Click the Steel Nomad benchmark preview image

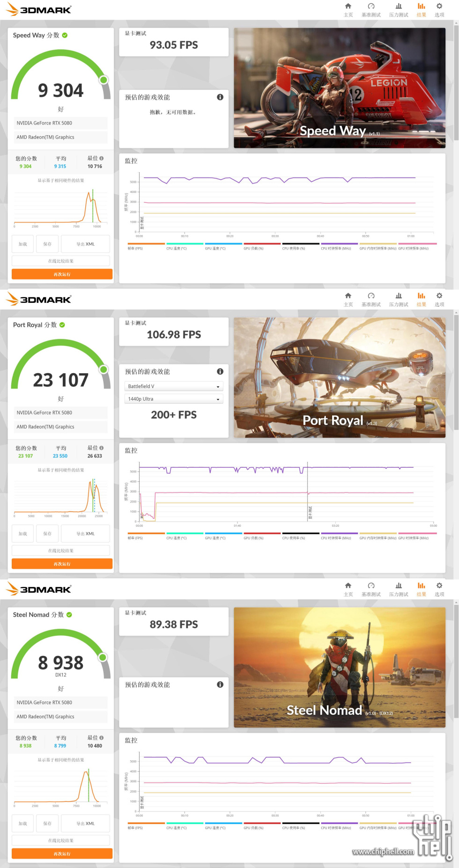click(x=340, y=668)
